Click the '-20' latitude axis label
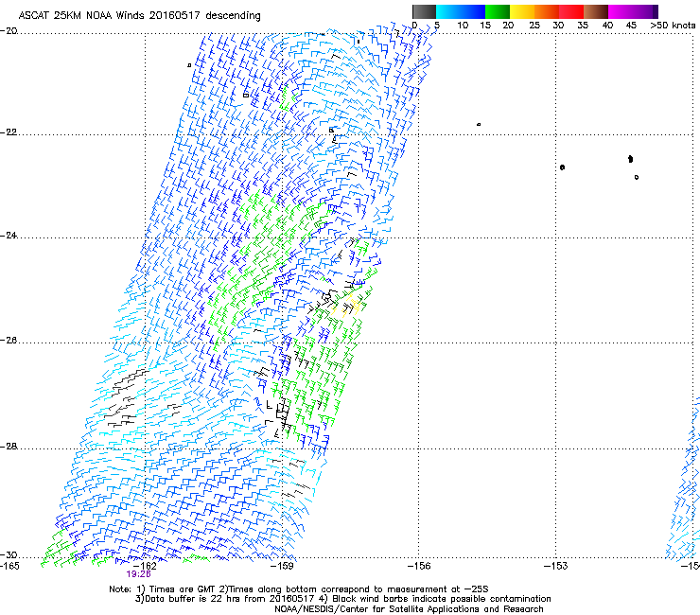 [x=9, y=31]
